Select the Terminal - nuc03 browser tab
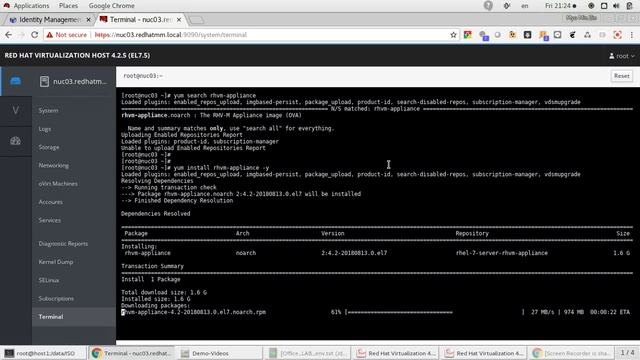 (140, 20)
